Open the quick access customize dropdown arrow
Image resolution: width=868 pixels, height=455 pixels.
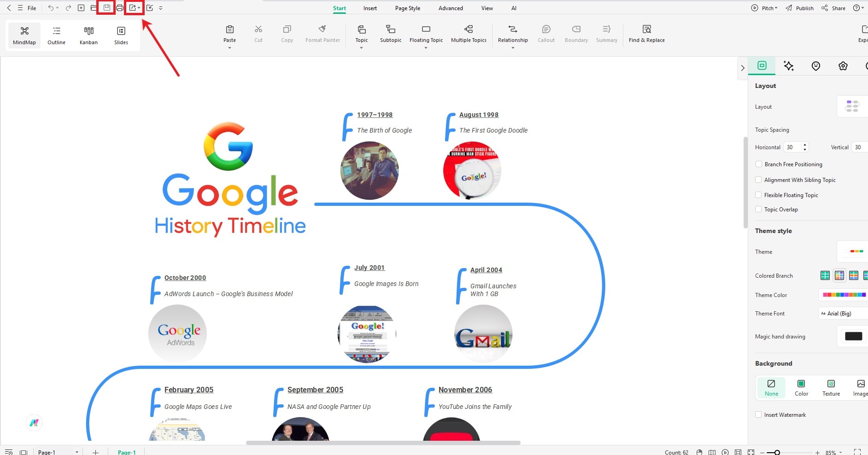(161, 8)
